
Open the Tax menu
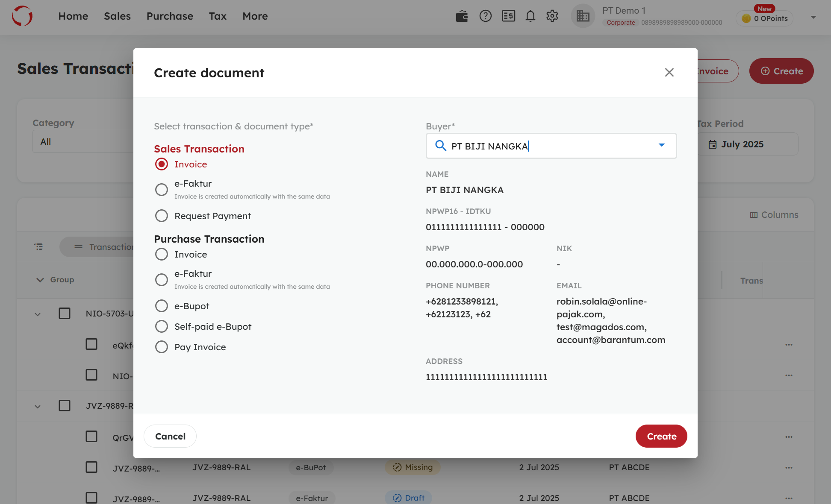(218, 16)
